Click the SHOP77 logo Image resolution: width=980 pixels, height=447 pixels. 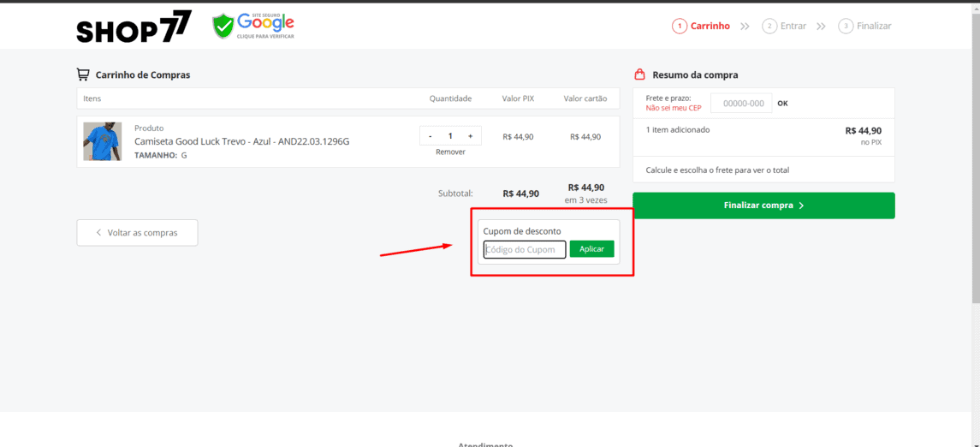tap(134, 27)
